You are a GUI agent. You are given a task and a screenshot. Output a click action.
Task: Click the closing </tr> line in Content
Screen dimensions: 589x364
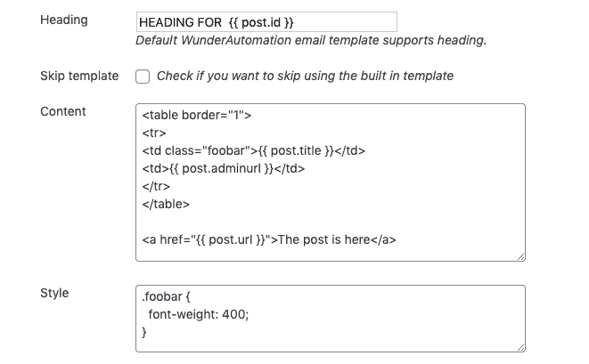155,186
